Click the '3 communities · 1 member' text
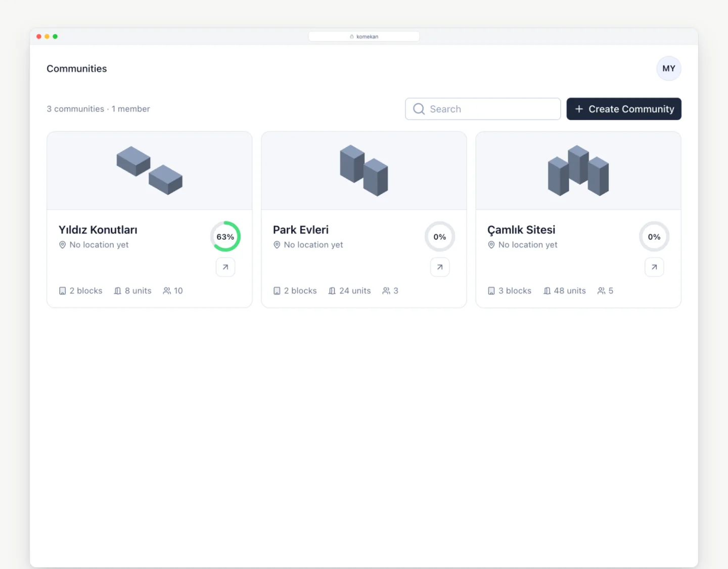 tap(98, 109)
